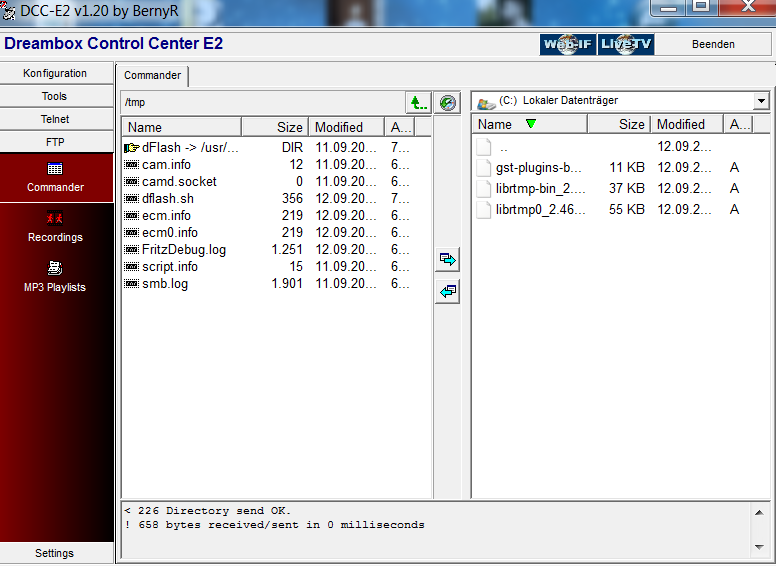Select the Commander sidebar icon
Screen dimensions: 776x566
click(55, 177)
